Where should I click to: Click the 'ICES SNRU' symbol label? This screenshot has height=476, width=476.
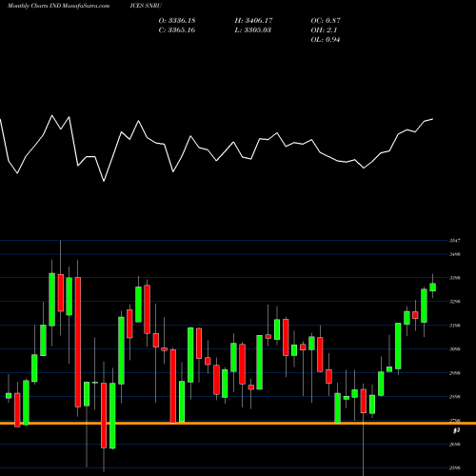click(146, 6)
